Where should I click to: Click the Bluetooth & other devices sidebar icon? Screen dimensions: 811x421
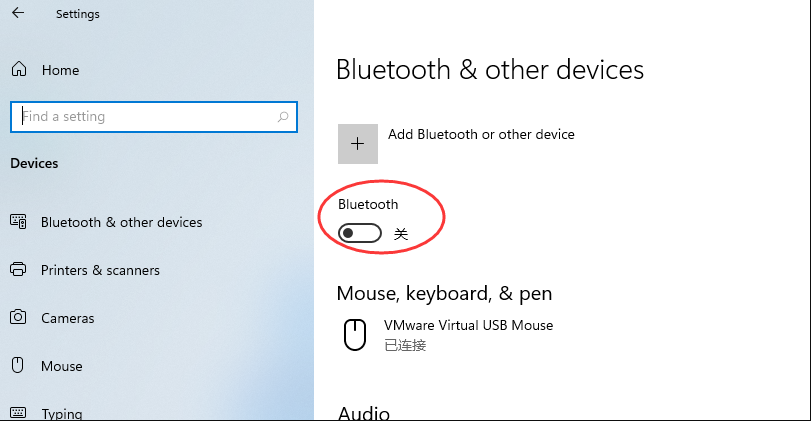pyautogui.click(x=18, y=222)
